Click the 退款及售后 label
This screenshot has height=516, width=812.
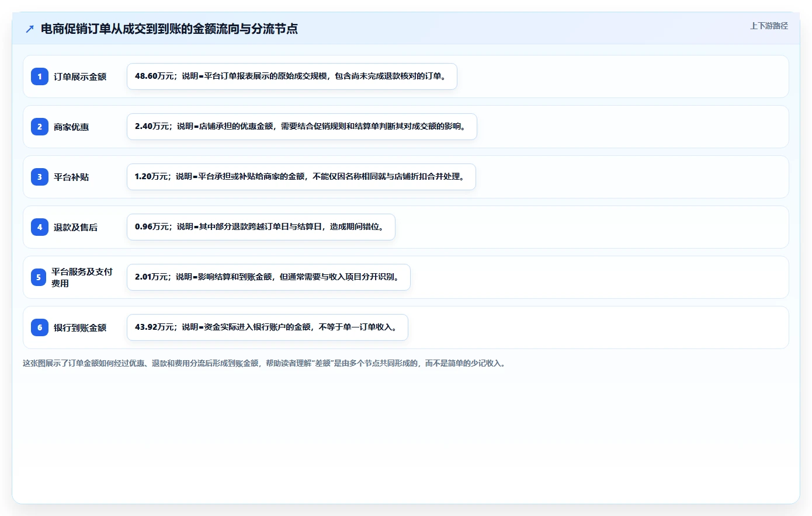click(x=75, y=227)
